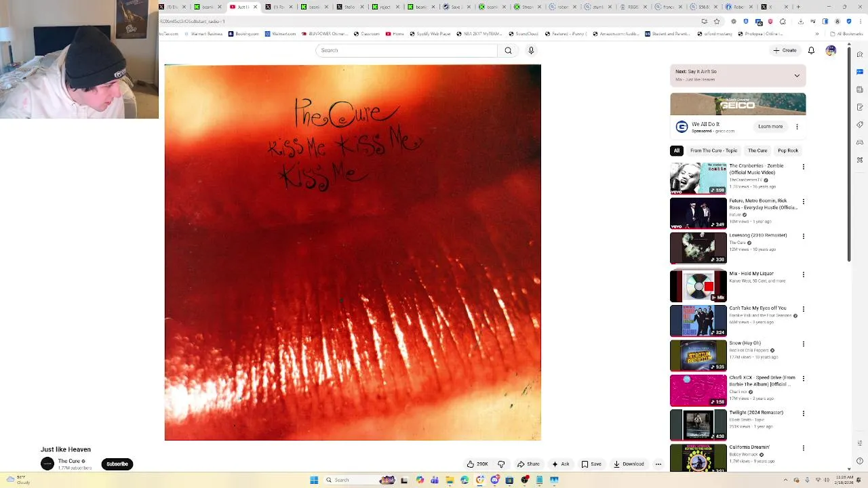The height and width of the screenshot is (488, 868).
Task: Open Microsoft Teams from taskbar
Action: pos(435,480)
